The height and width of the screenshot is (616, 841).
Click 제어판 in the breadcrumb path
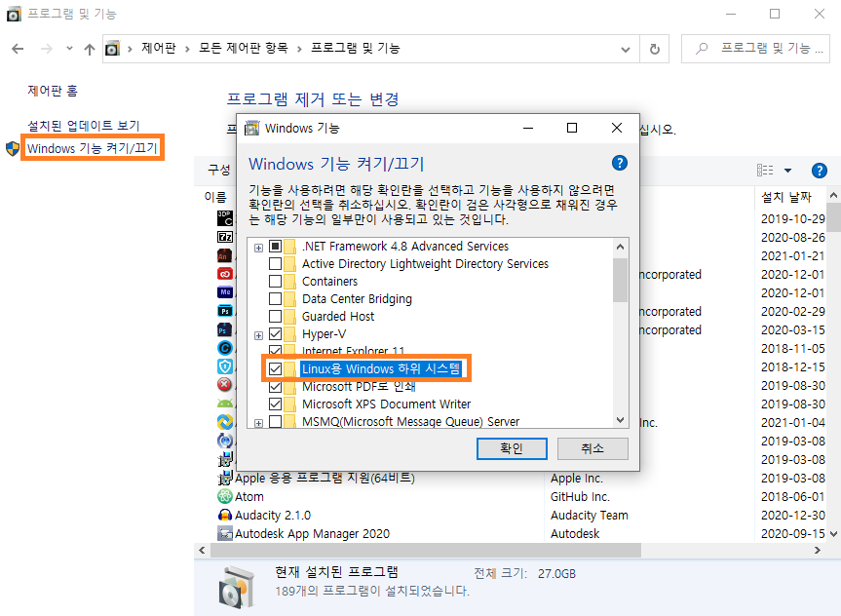point(158,49)
